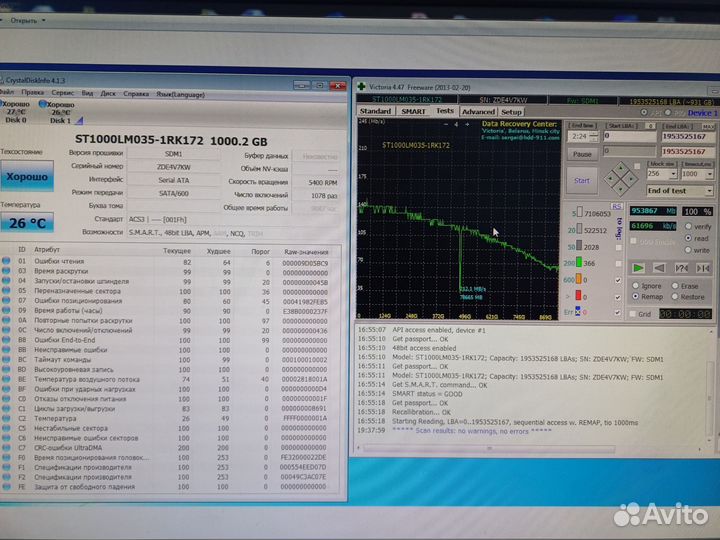Open CrystalDiskInfo Сервис menu
Image resolution: width=720 pixels, height=540 pixels.
point(62,93)
